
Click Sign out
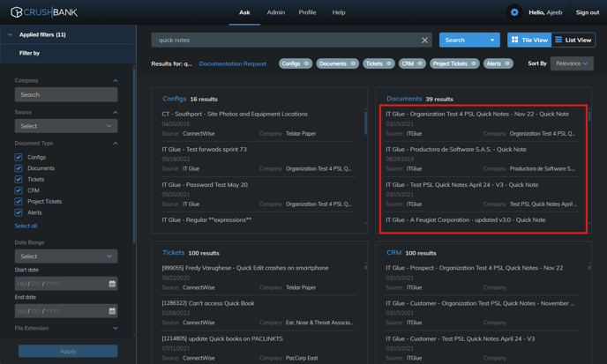click(588, 12)
